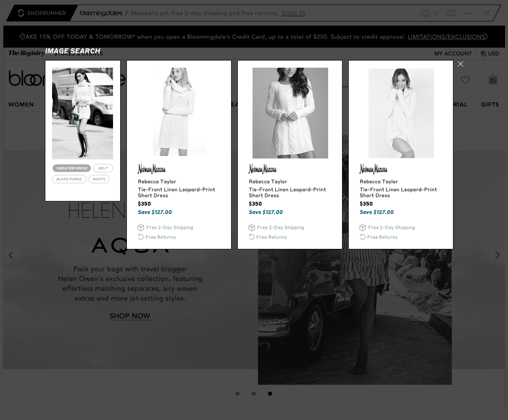Select the BLACK PURSE tag

(69, 179)
